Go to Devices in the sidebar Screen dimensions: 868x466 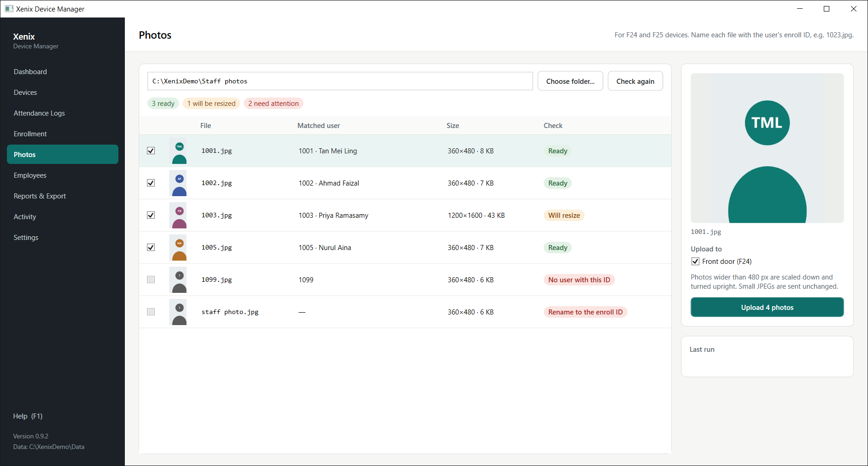[x=63, y=93]
